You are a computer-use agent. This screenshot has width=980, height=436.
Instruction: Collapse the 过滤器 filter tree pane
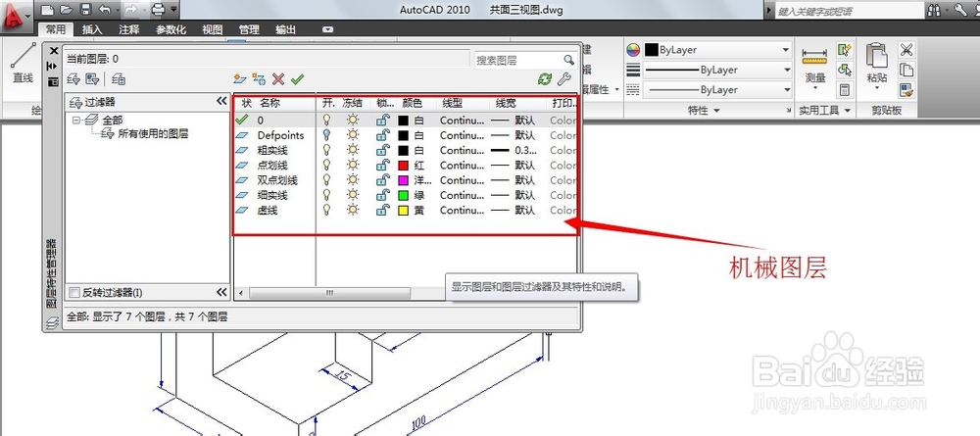pyautogui.click(x=221, y=101)
